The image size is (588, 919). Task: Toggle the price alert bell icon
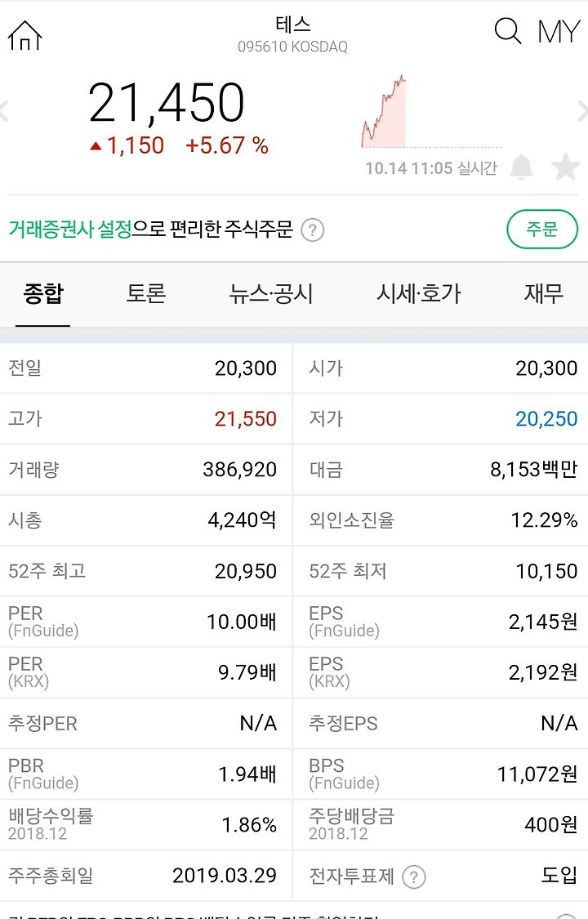[x=521, y=167]
